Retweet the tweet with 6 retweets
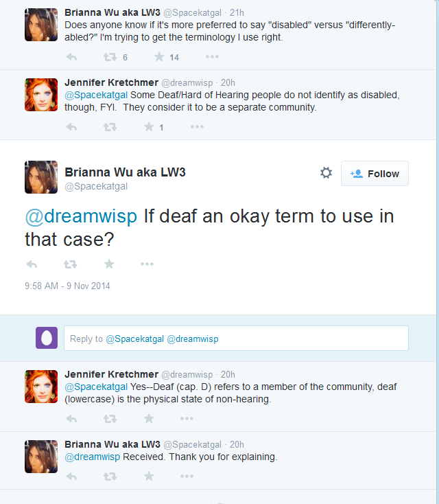 point(110,57)
